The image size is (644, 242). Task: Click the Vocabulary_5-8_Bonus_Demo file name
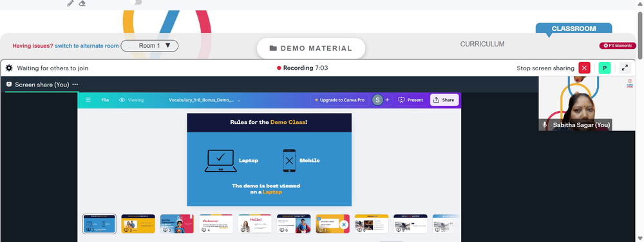tap(202, 100)
